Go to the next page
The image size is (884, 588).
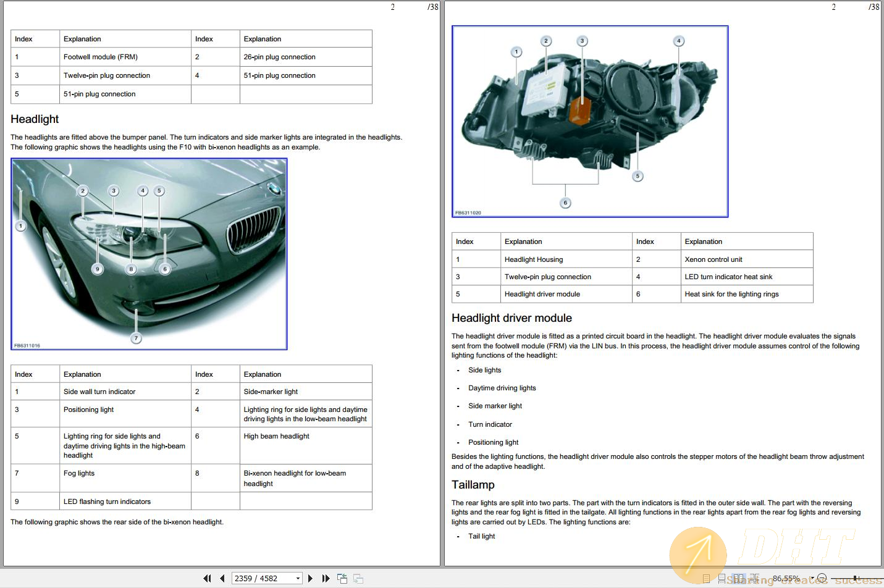coord(310,579)
